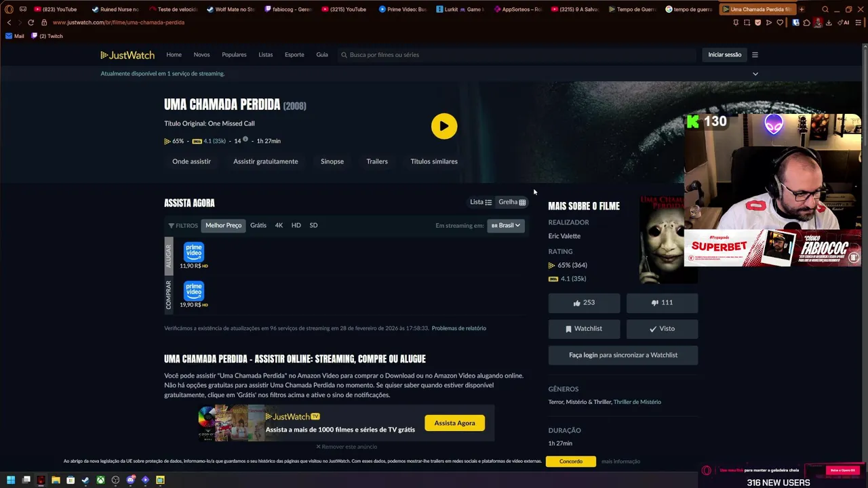Expand the streaming availability banner chevron
This screenshot has height=488, width=868.
point(755,73)
